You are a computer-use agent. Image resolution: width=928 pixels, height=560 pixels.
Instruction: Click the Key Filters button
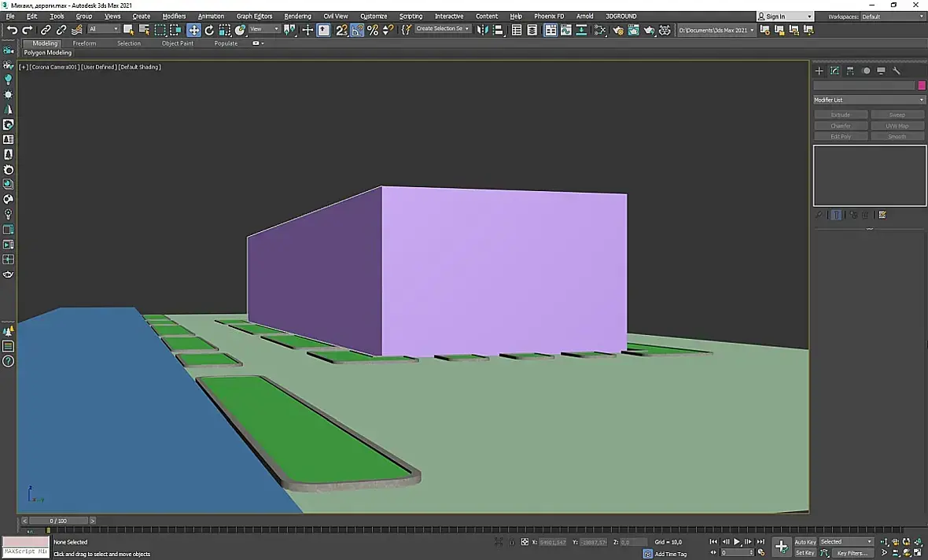[853, 553]
